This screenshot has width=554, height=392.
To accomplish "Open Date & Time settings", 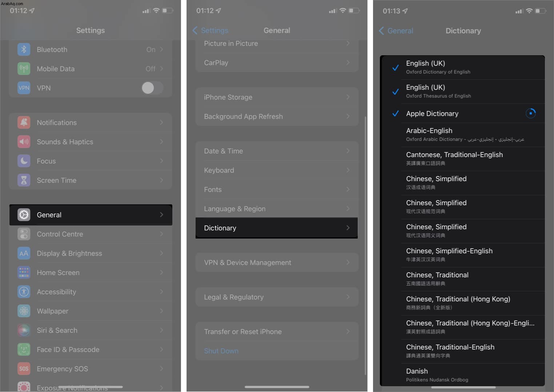I will [x=277, y=151].
